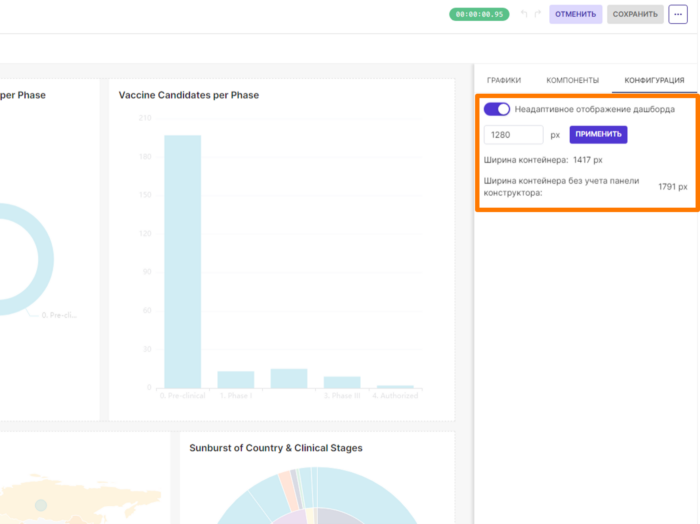700x524 pixels.
Task: Click the 4. Authorized axis label
Action: point(395,396)
